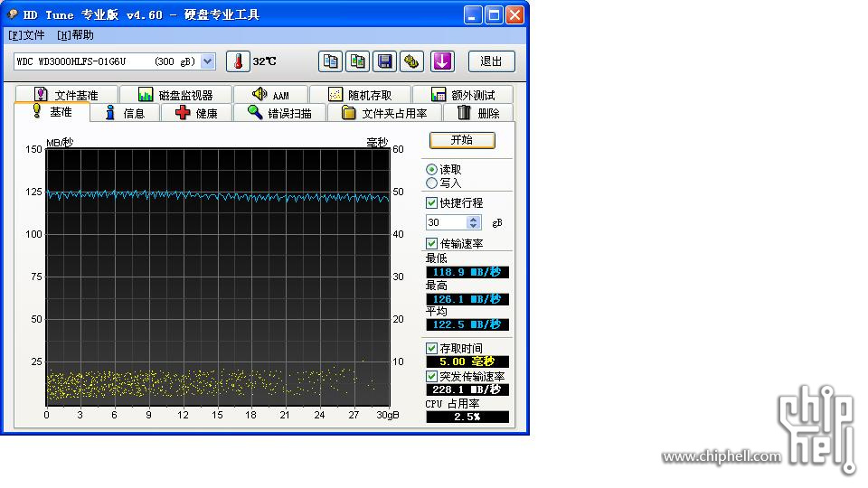Decrease short stroke size with down arrow
Image resolution: width=868 pixels, height=488 pixels.
(x=473, y=226)
